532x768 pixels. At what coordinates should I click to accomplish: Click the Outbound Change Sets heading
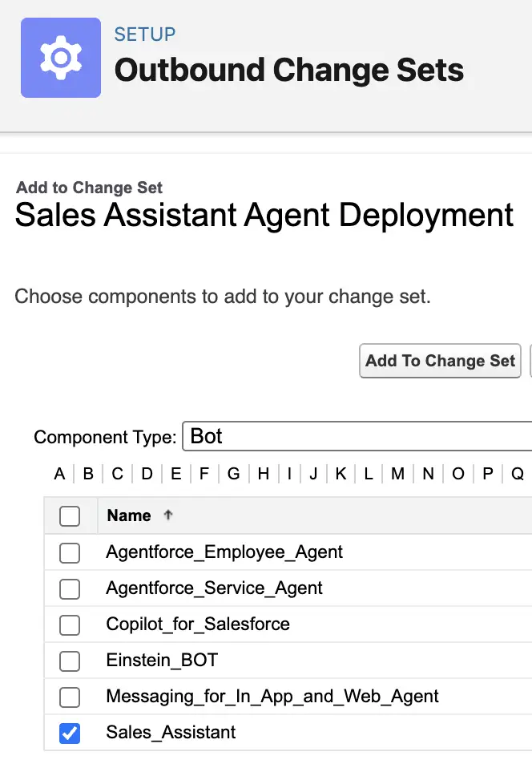point(288,70)
